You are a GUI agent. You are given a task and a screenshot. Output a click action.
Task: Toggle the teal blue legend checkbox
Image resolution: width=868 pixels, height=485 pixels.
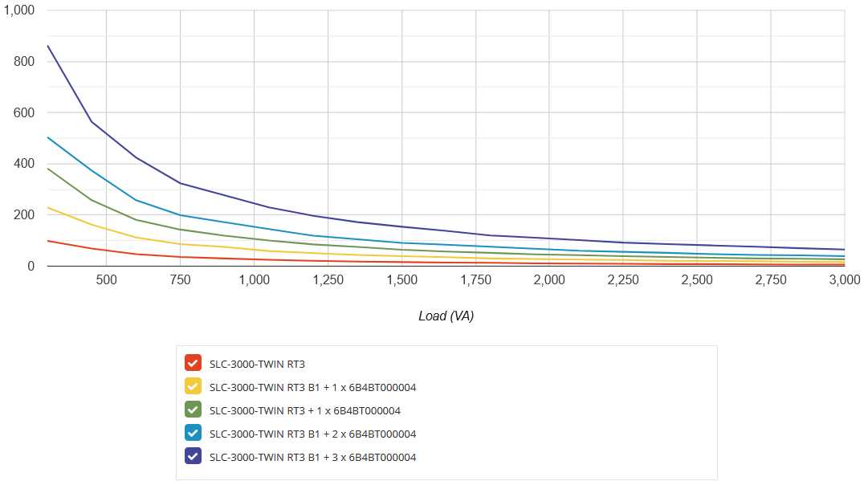(193, 433)
